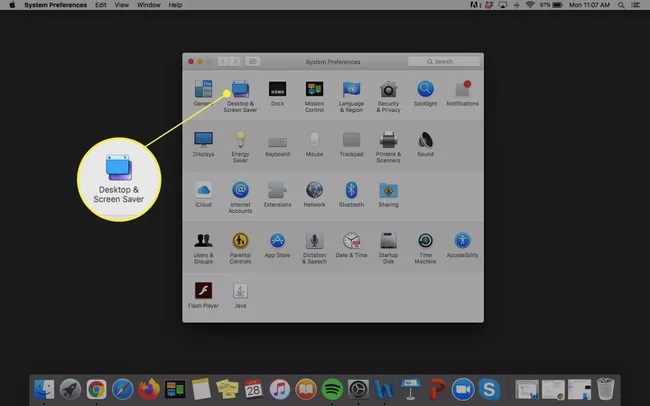Open Dictation & Speech preferences
The image size is (650, 406).
point(314,248)
